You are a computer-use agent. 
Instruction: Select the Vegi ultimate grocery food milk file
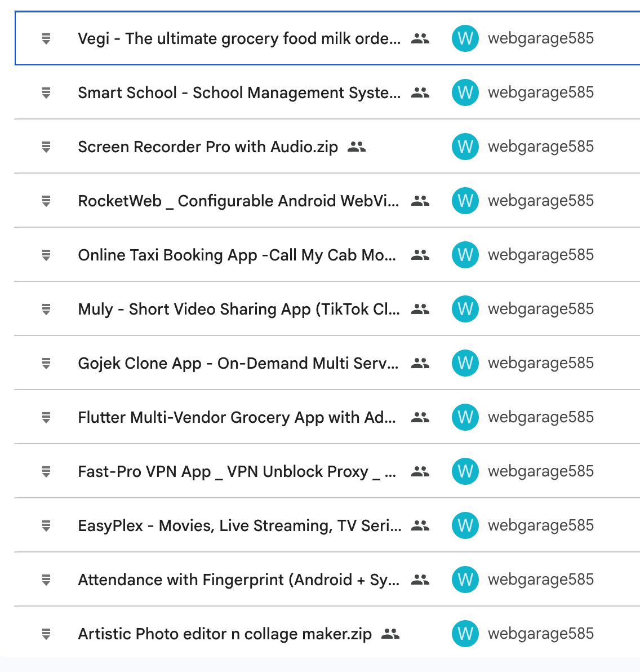(x=239, y=38)
